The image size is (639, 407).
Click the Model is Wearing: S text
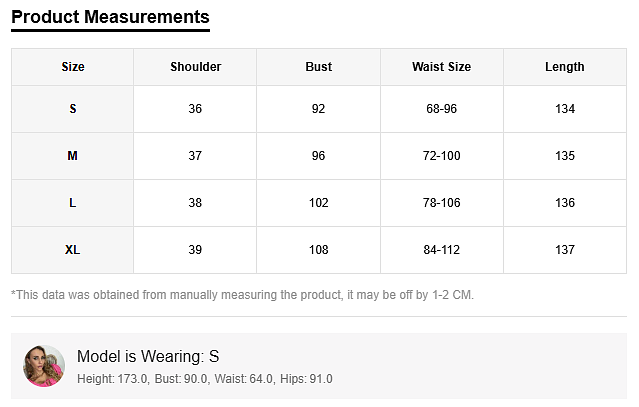[148, 357]
